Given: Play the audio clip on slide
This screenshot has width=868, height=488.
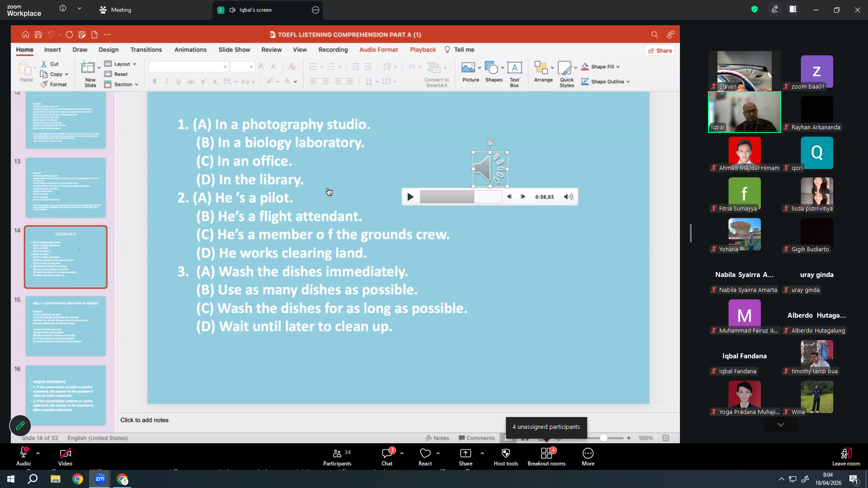Looking at the screenshot, I should [x=410, y=197].
